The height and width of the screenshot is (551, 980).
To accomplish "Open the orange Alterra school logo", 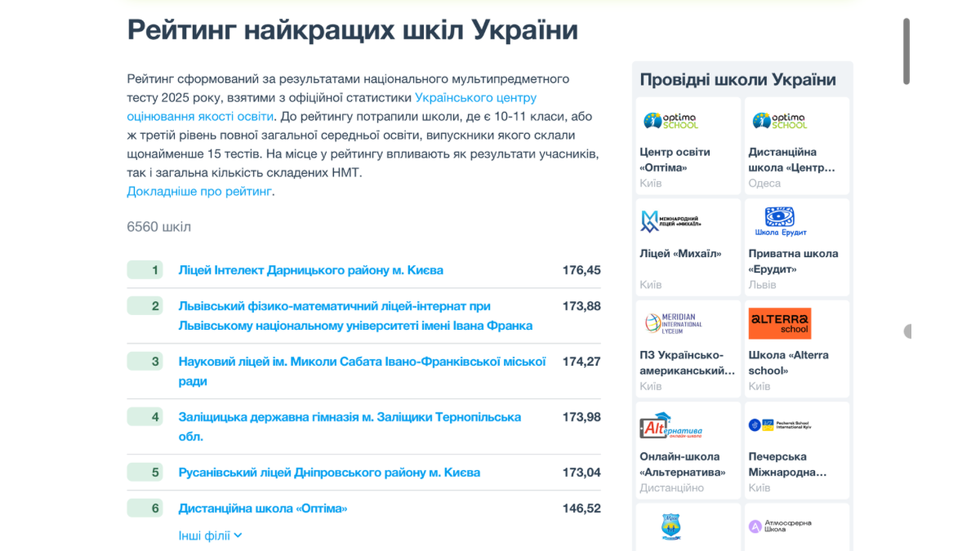I will coord(780,323).
